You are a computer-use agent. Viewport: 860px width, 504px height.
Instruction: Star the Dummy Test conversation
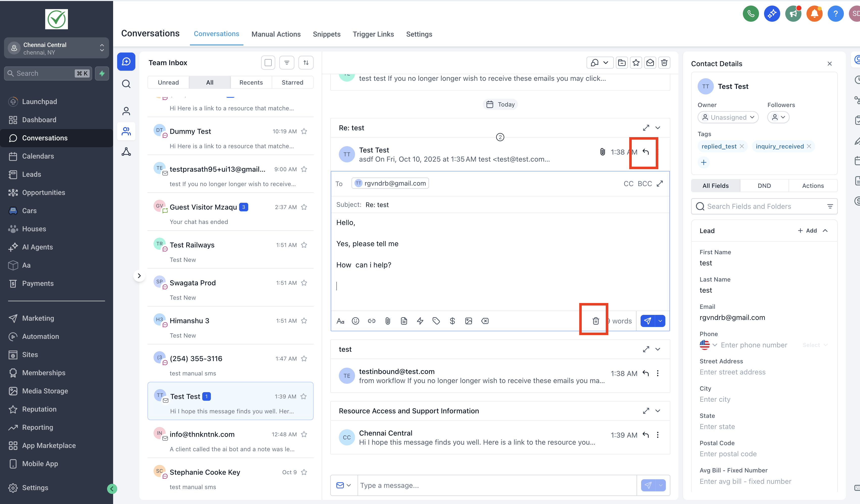pyautogui.click(x=304, y=131)
